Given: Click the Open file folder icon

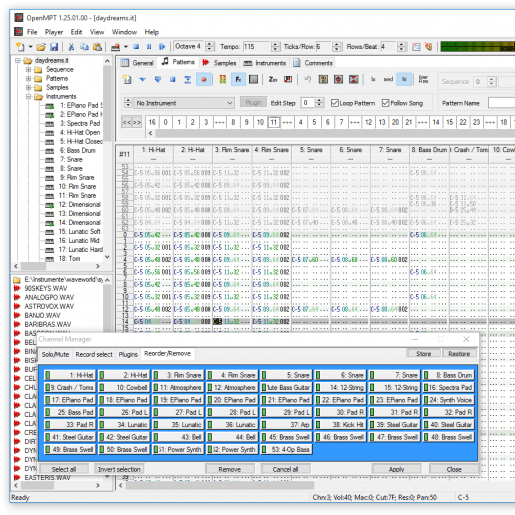Looking at the screenshot, I should (41, 47).
